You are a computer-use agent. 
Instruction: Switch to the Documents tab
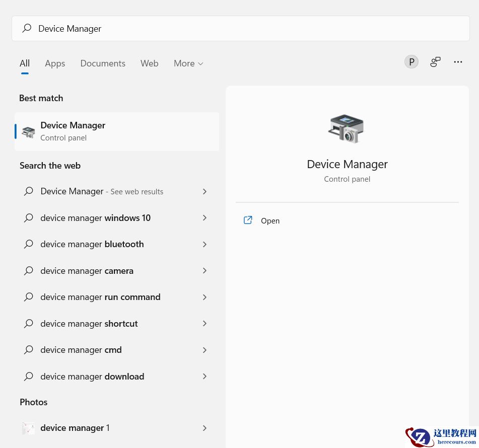click(103, 63)
